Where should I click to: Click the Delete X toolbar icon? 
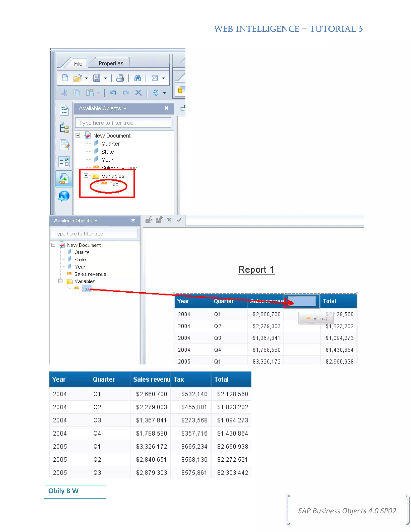point(138,93)
